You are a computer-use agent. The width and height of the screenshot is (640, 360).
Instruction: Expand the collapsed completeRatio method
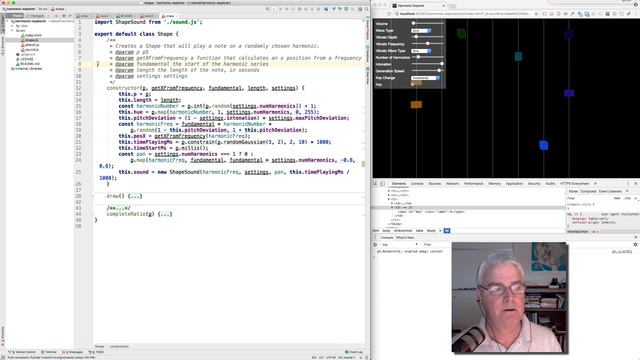165,214
